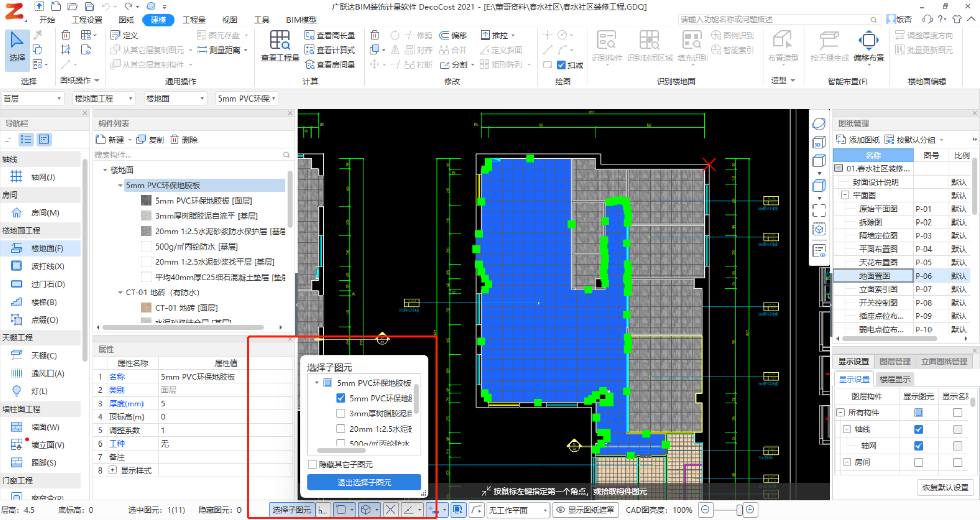Click 添加图纸 in drawing management
The image size is (980, 520).
[858, 140]
